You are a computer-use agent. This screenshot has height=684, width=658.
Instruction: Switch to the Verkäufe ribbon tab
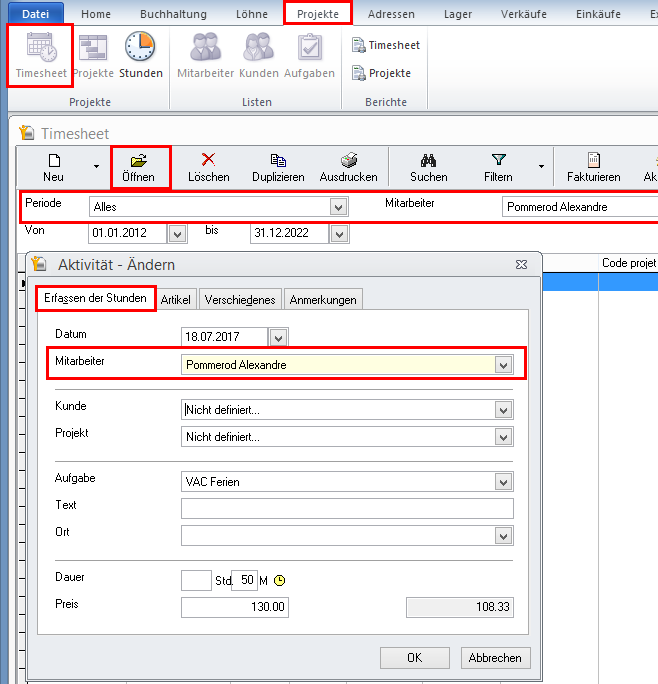tap(524, 14)
